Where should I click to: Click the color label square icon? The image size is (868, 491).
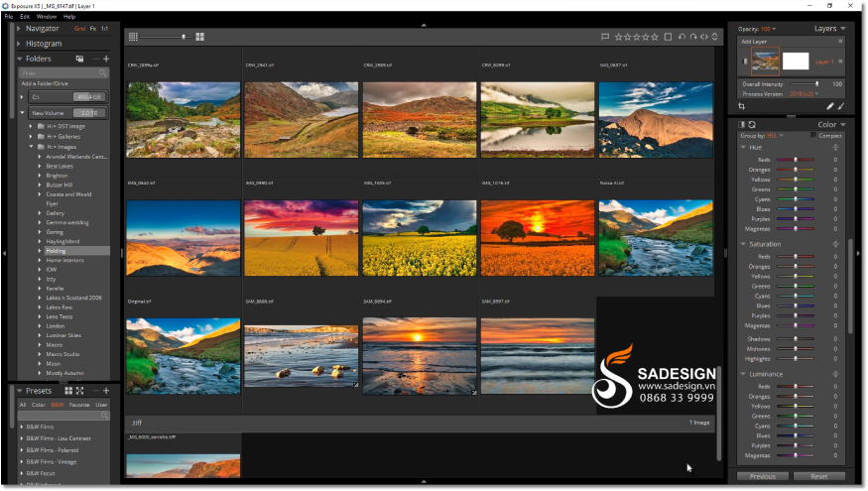(669, 37)
